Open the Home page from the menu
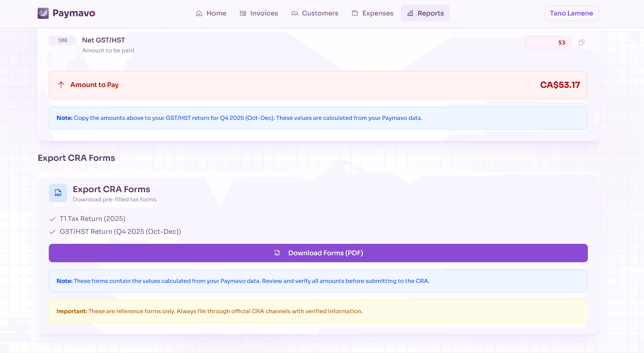Screen dimensions: 644x353 (x=211, y=13)
